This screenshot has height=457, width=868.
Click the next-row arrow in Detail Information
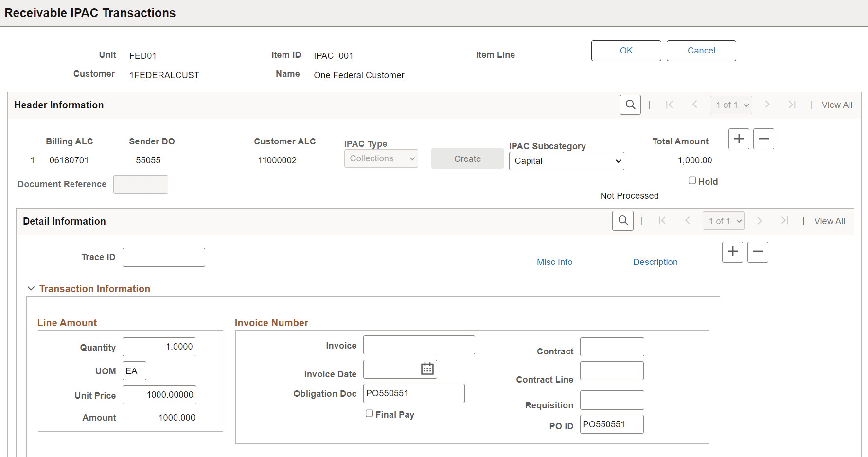click(760, 221)
